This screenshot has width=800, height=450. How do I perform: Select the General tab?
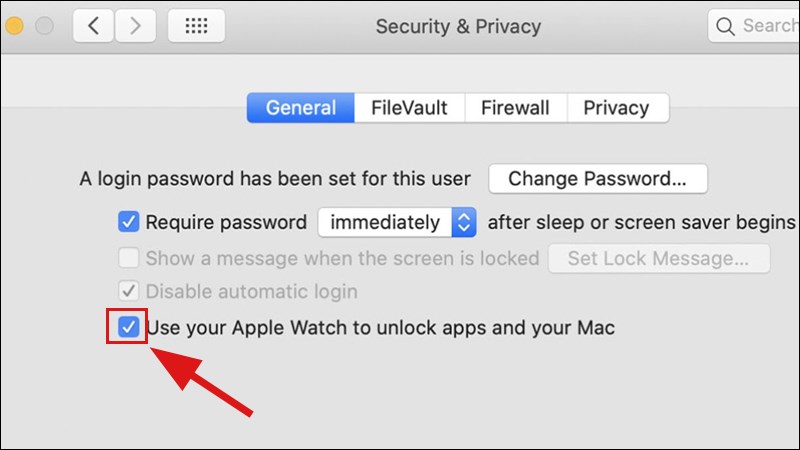click(x=301, y=108)
